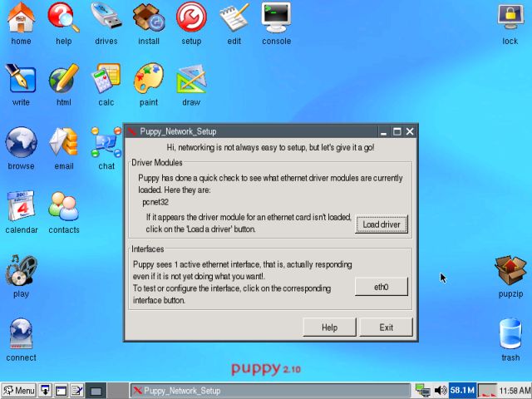Screen dimensions: 532x399
Task: Close the Puppy_Network_Setup window
Action: [410, 131]
